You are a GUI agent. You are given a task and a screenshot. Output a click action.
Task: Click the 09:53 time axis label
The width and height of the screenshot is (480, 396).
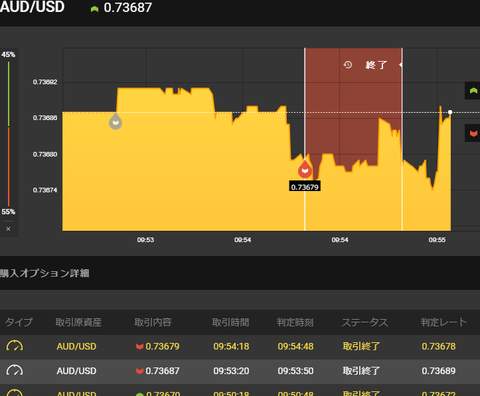pyautogui.click(x=146, y=240)
